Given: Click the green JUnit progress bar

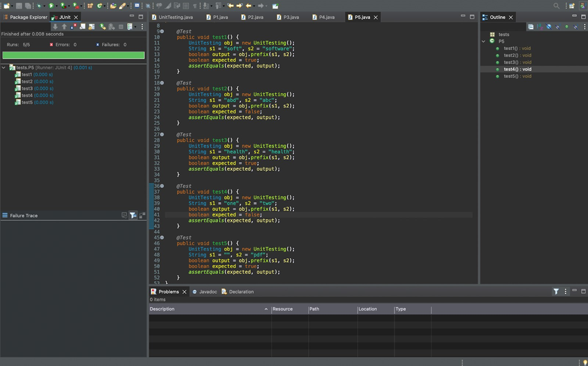Looking at the screenshot, I should click(73, 55).
